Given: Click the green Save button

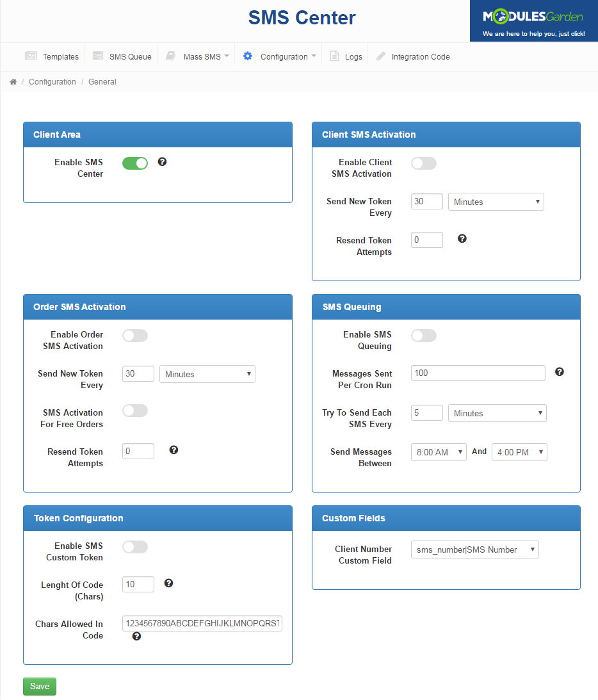Looking at the screenshot, I should [x=40, y=686].
